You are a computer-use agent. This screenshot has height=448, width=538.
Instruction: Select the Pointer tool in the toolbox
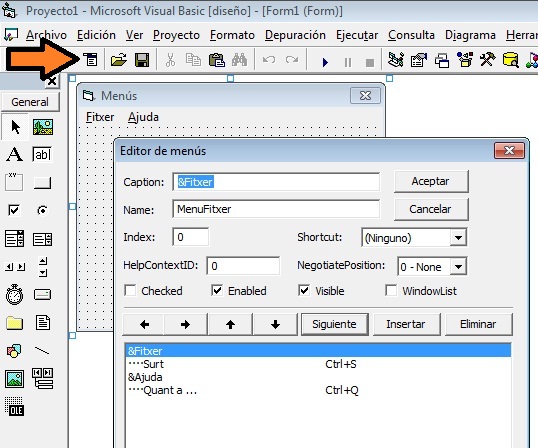(x=15, y=127)
